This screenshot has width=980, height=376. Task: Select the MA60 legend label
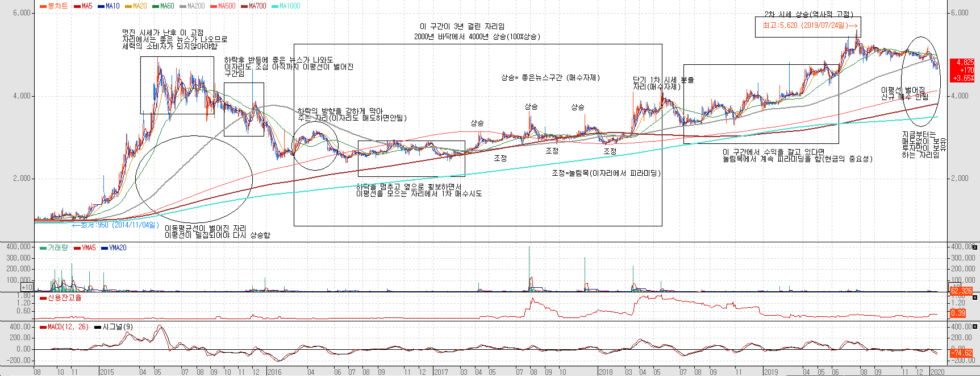164,6
